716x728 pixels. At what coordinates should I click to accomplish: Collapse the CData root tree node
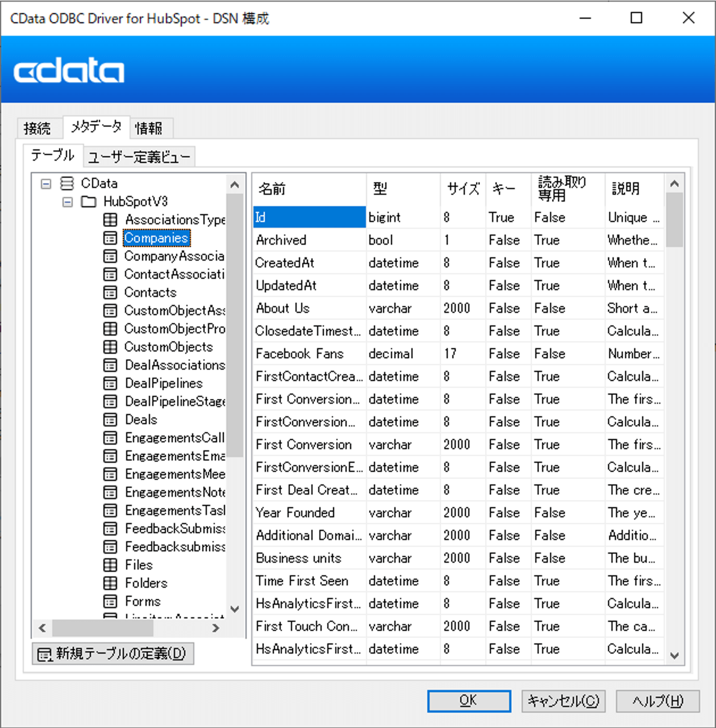coord(46,183)
